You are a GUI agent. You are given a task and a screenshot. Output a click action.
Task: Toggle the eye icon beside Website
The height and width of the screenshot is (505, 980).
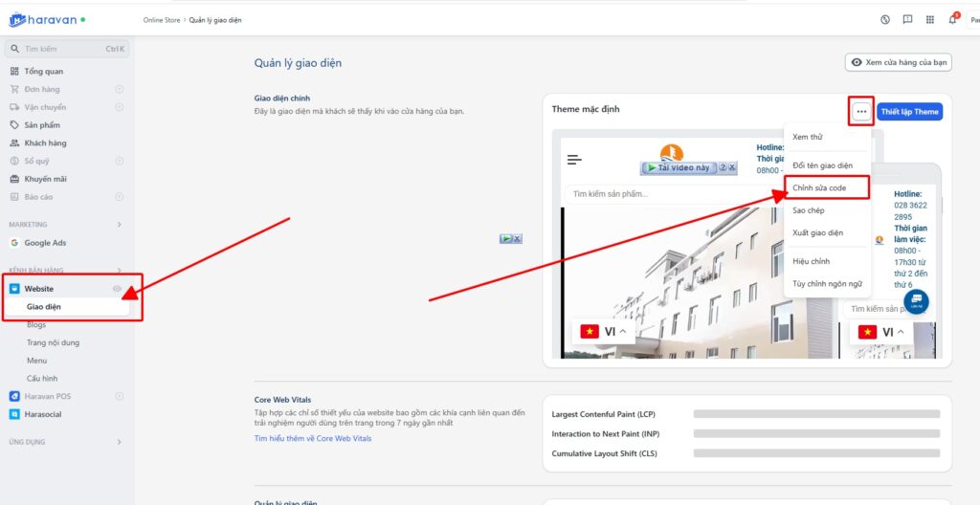[x=118, y=289]
